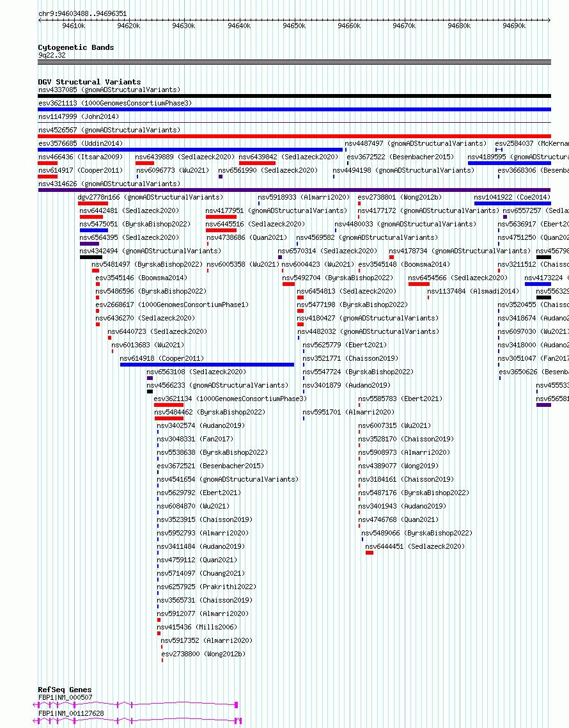Open nsv614918 (Cooper2011) variant label
The width and height of the screenshot is (569, 728).
(162, 358)
